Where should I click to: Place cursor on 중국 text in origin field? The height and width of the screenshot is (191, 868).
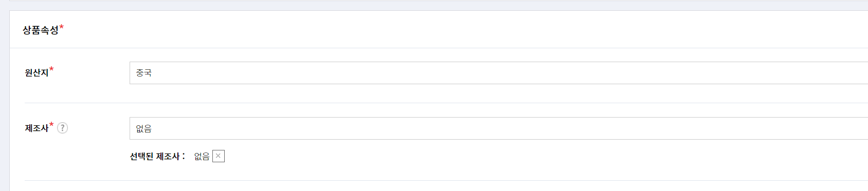click(x=143, y=73)
